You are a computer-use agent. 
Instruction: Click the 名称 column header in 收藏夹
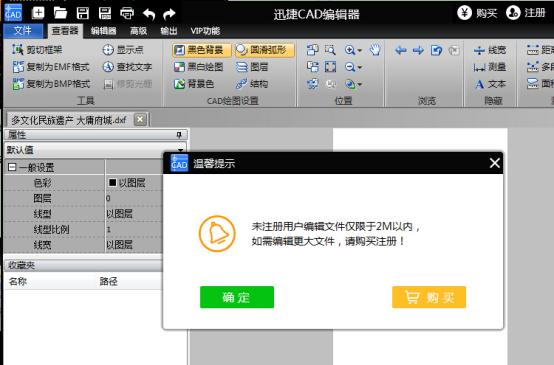point(18,281)
